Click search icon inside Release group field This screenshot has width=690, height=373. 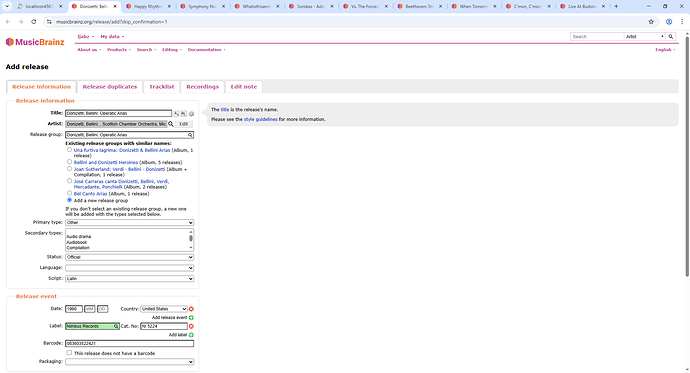pos(190,135)
